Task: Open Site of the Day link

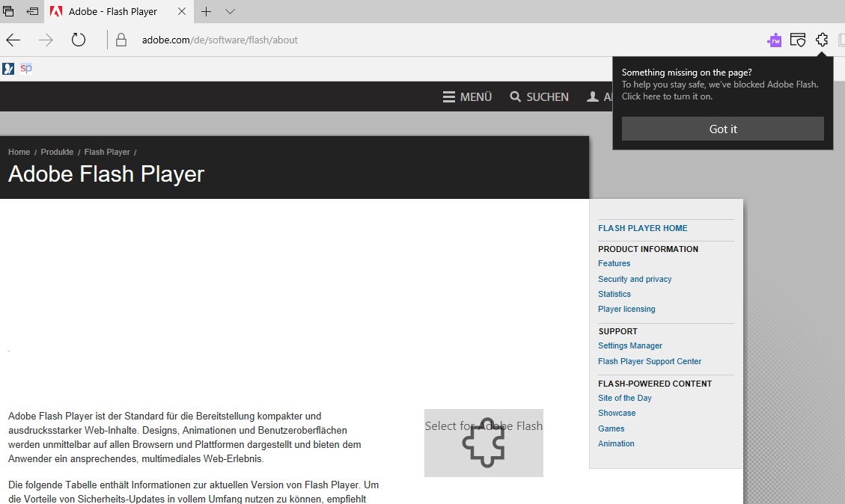Action: point(625,398)
